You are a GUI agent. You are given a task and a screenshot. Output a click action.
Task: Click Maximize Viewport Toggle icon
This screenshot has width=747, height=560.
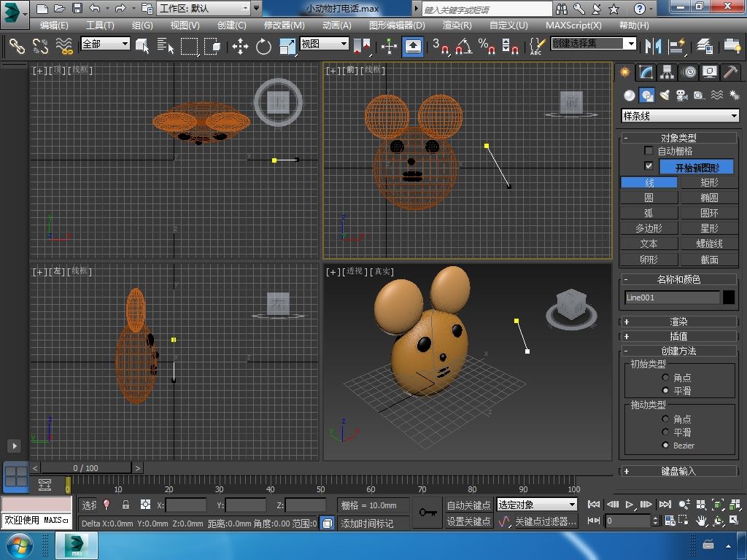coord(734,520)
